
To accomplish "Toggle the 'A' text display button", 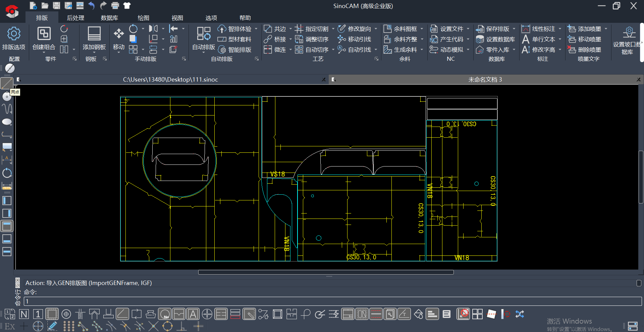I will click(x=193, y=314).
